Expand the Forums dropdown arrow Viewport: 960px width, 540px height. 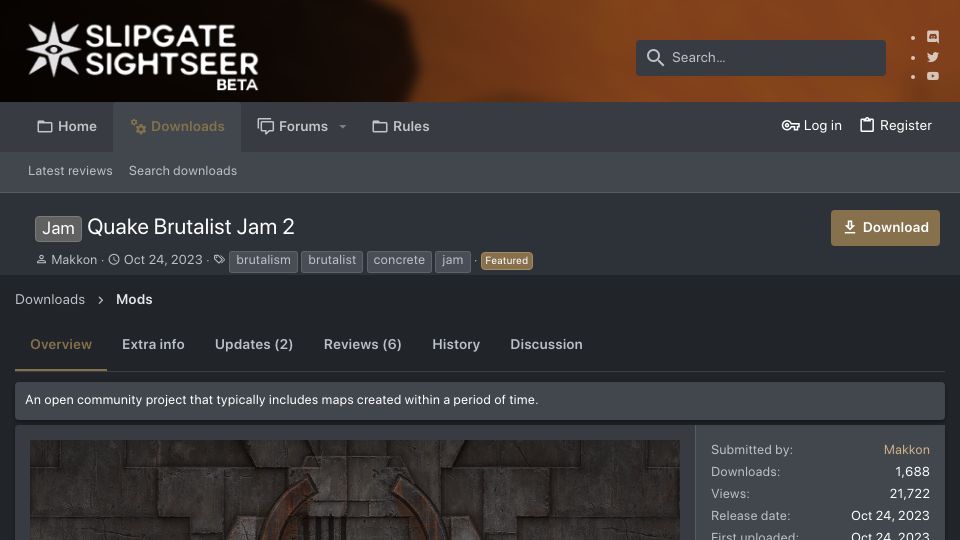tap(343, 126)
